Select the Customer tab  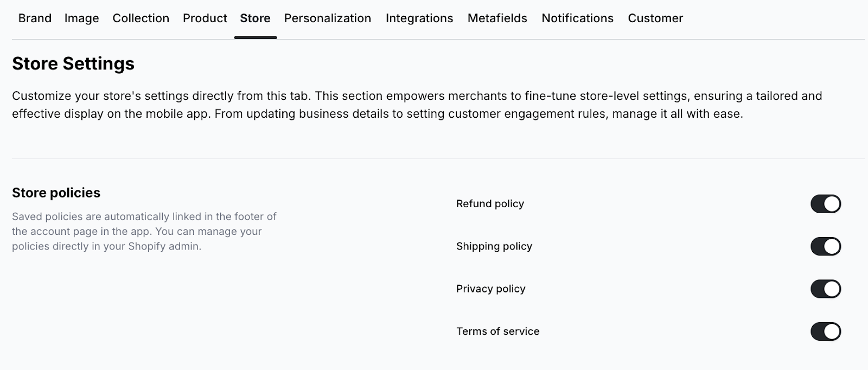[x=655, y=18]
